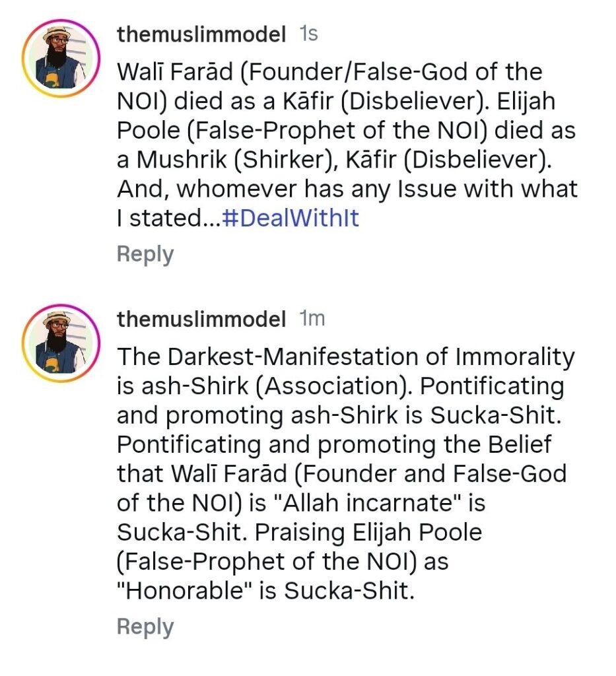Open themuslimmodel profile from the 1s comment
Screen dimensions: 616x676
[x=201, y=35]
